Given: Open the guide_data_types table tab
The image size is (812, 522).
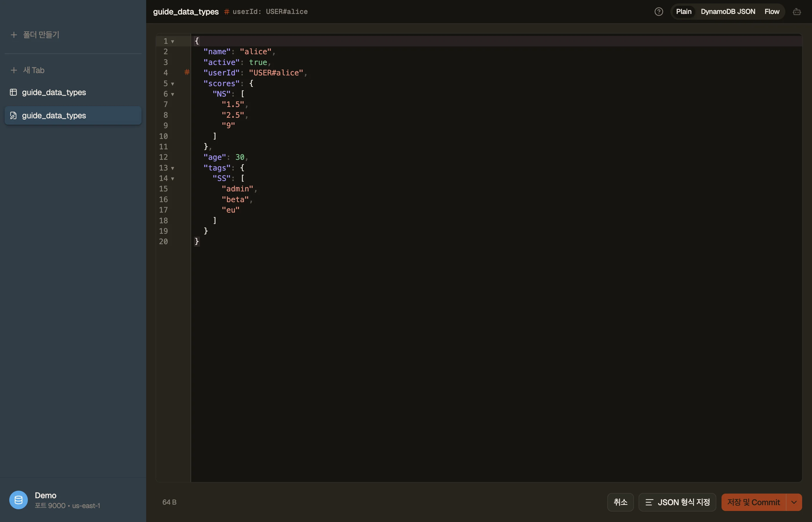Looking at the screenshot, I should pos(73,92).
